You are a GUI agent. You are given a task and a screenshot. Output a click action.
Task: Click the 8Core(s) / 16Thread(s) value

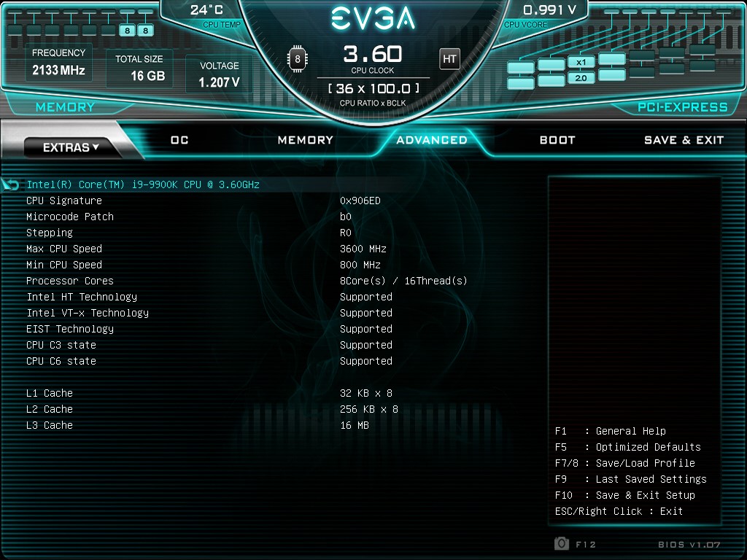(403, 281)
